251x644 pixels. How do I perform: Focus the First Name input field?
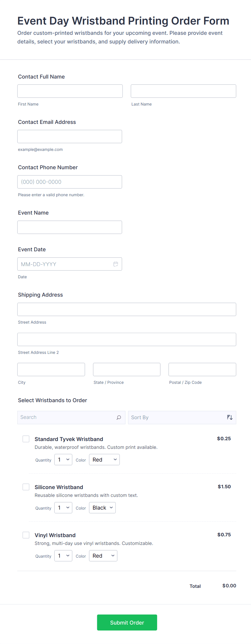point(70,91)
